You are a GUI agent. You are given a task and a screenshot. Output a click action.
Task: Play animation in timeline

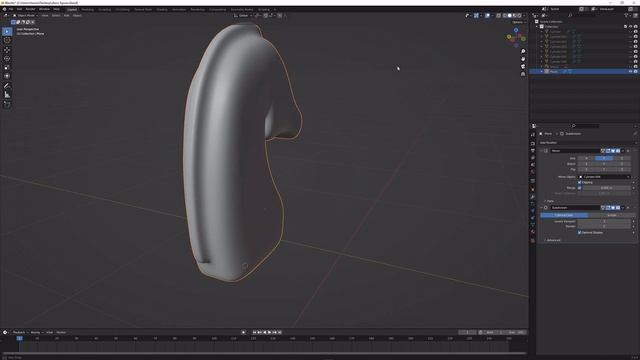pos(269,332)
